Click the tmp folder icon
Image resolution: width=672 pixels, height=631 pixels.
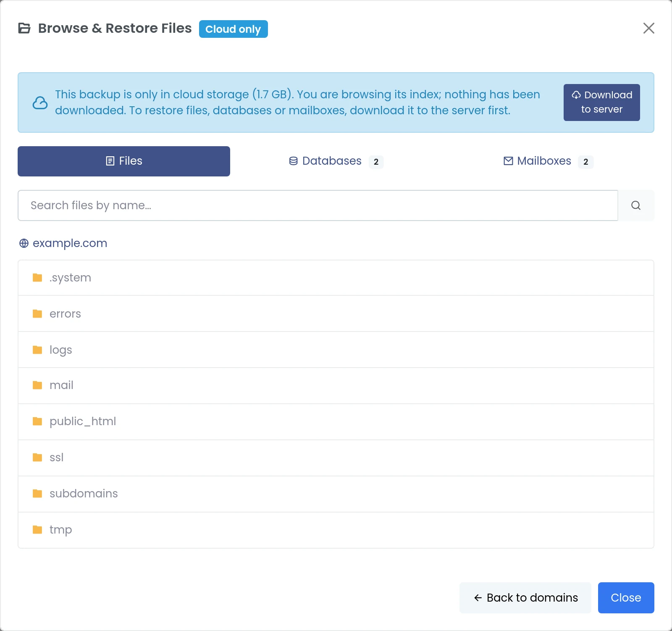click(x=37, y=530)
